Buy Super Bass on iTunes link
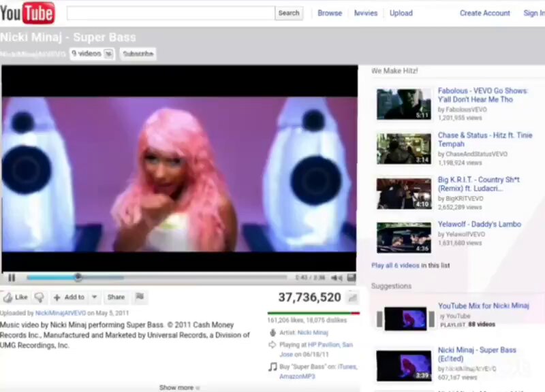 pos(347,367)
